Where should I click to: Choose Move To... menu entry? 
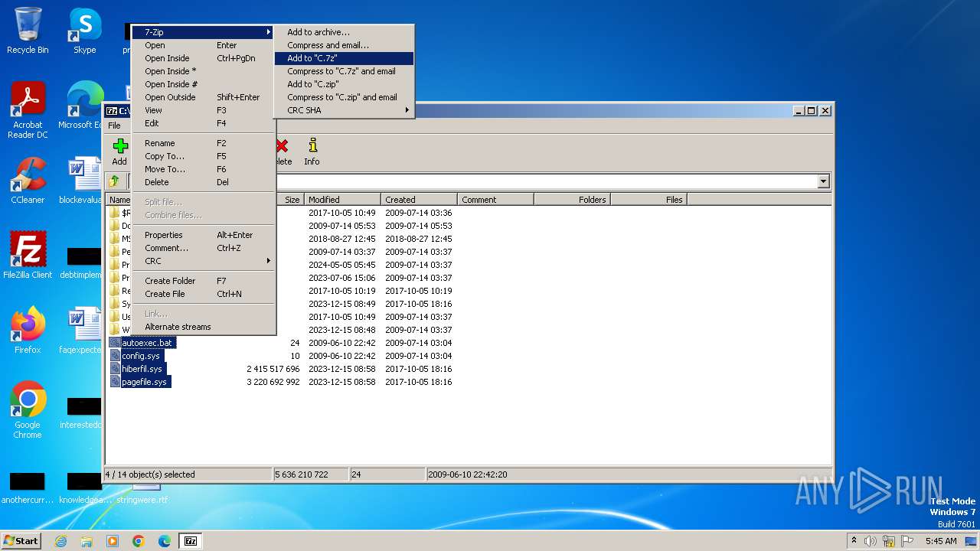pyautogui.click(x=204, y=169)
